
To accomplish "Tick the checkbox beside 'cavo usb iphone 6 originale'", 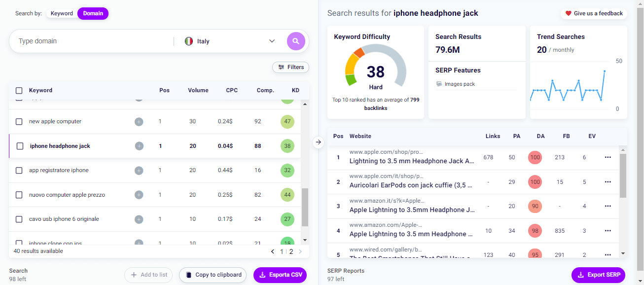I will point(19,219).
